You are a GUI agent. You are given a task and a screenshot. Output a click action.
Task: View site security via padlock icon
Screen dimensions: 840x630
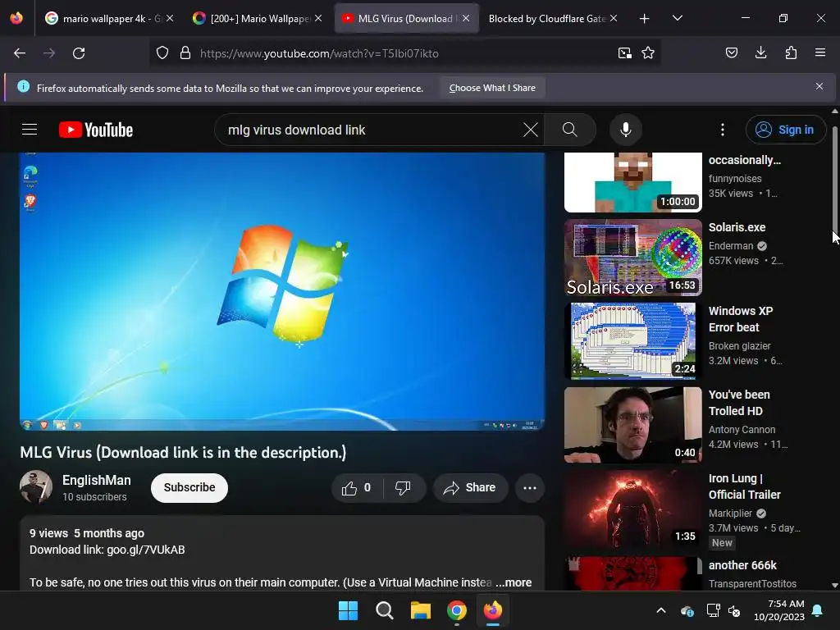[x=185, y=53]
